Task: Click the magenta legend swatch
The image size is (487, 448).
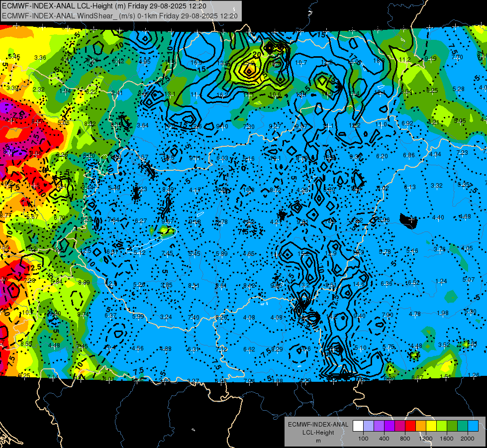Action: 400,426
